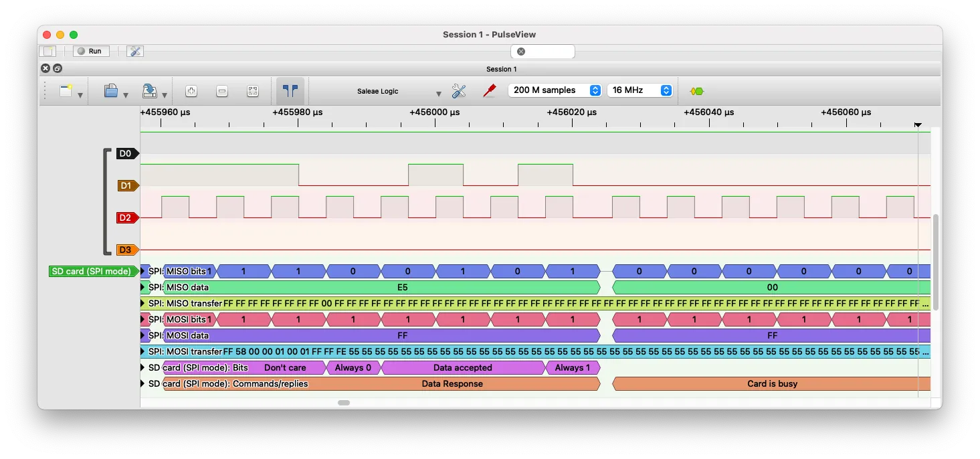This screenshot has height=459, width=980.
Task: Click the +456000 µs ruler label
Action: tap(434, 112)
